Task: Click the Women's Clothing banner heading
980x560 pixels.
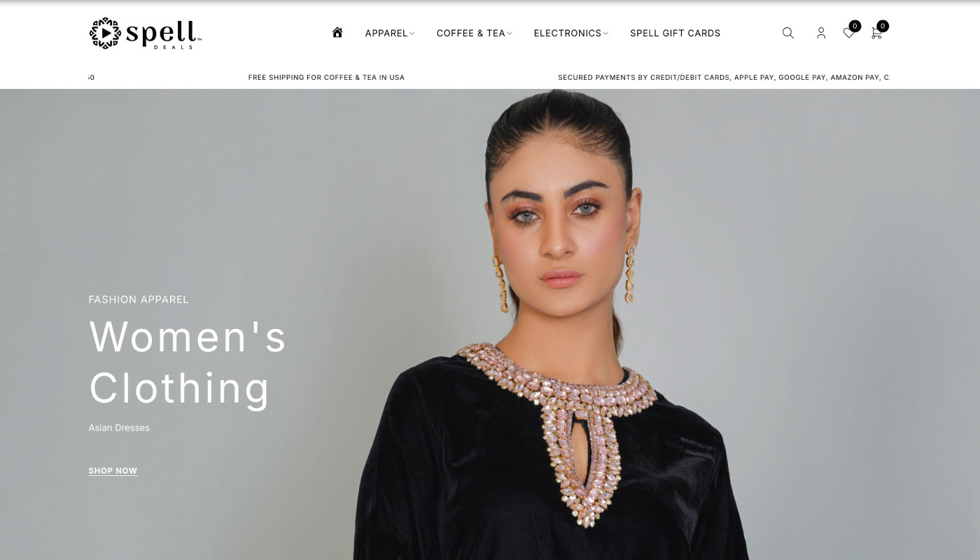Action: (188, 362)
